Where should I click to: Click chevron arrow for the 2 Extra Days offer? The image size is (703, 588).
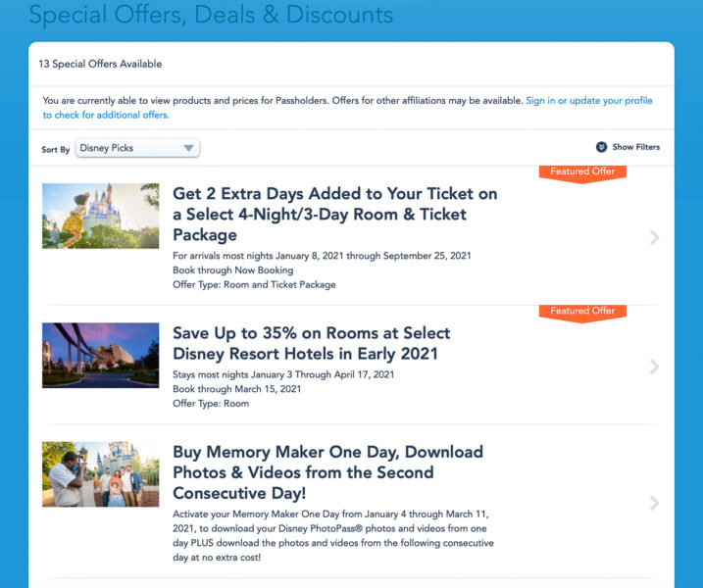coord(654,237)
